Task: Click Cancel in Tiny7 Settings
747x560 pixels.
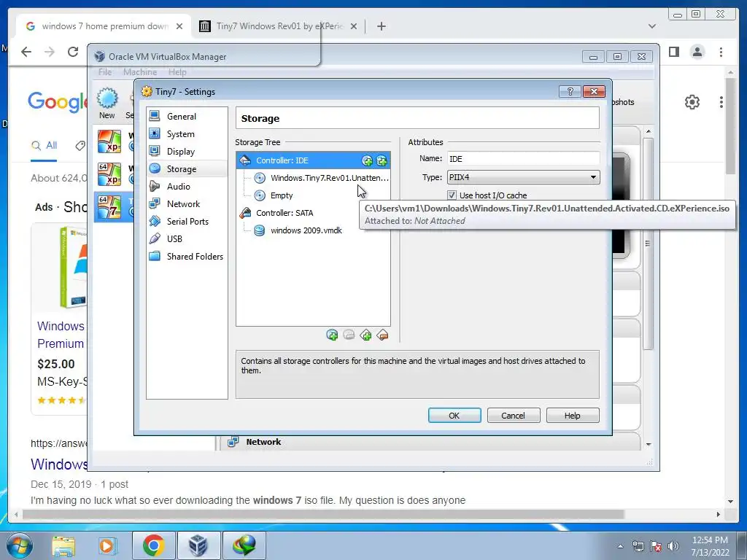Action: pos(513,415)
